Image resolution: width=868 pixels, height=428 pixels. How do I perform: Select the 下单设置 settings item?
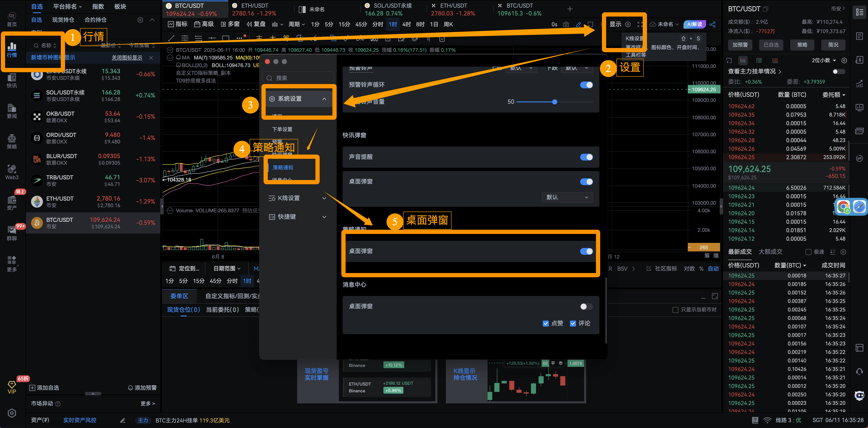pyautogui.click(x=282, y=129)
